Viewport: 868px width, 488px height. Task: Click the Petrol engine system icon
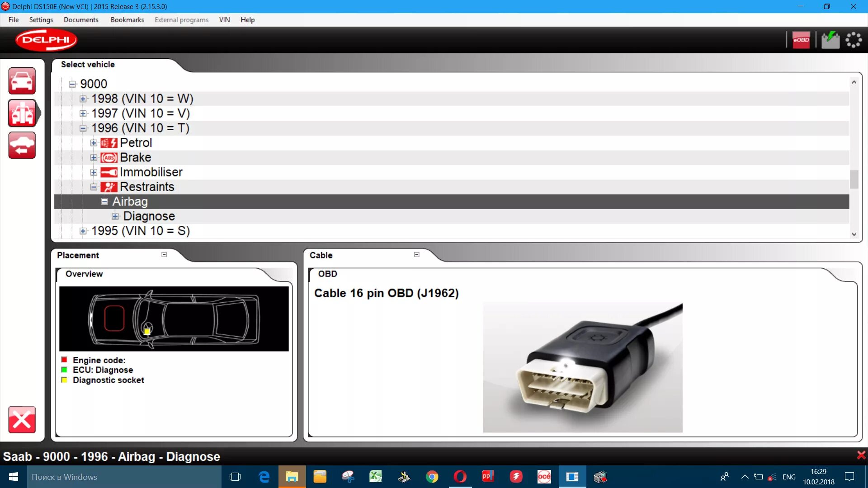[108, 143]
